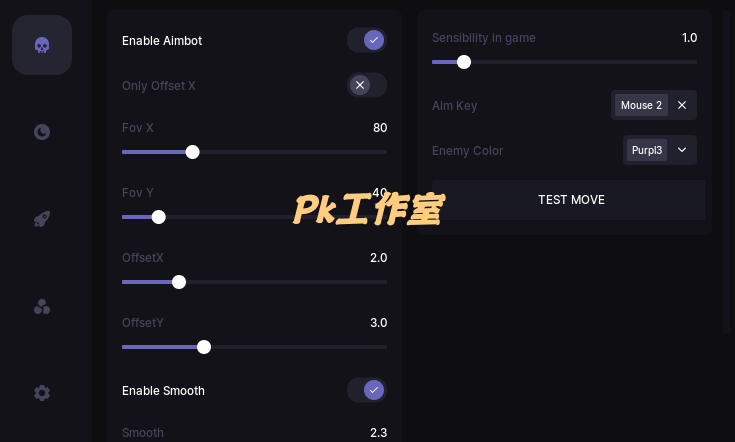Click the Sensibility in game slider handle
735x442 pixels.
pos(464,62)
